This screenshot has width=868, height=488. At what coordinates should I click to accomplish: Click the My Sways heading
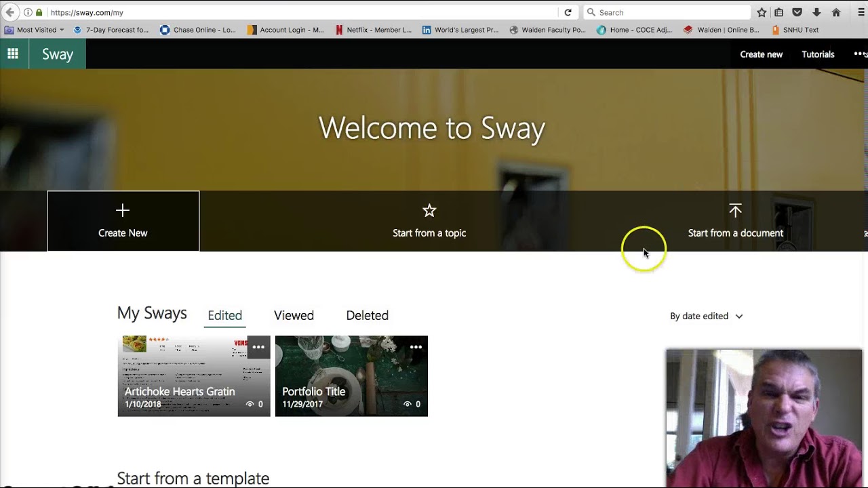coord(152,313)
